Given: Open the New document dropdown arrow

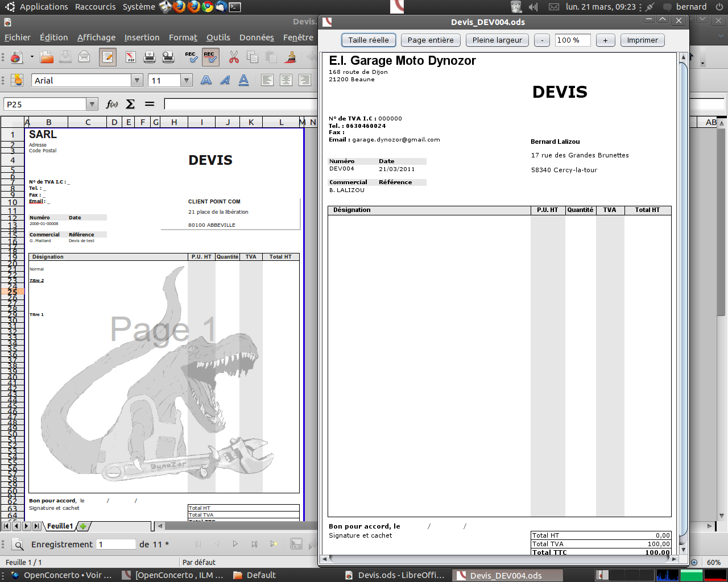Looking at the screenshot, I should point(32,57).
